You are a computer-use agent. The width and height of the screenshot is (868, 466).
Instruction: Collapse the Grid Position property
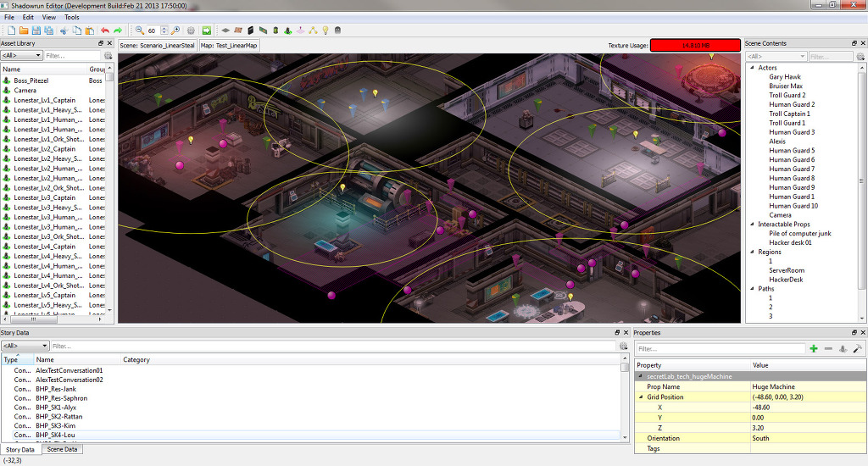[x=641, y=397]
